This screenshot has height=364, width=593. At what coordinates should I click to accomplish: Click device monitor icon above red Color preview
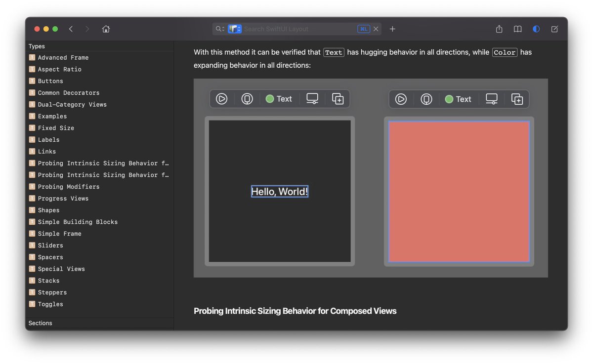click(x=492, y=99)
